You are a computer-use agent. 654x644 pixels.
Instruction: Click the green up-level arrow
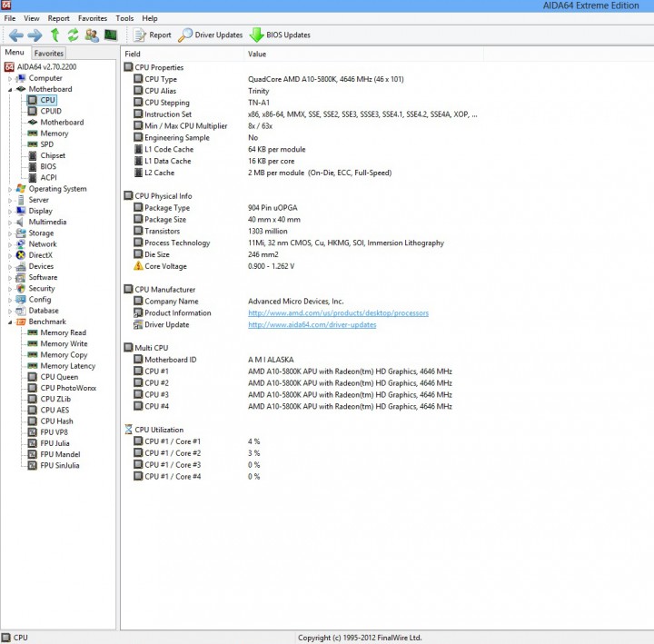(54, 35)
